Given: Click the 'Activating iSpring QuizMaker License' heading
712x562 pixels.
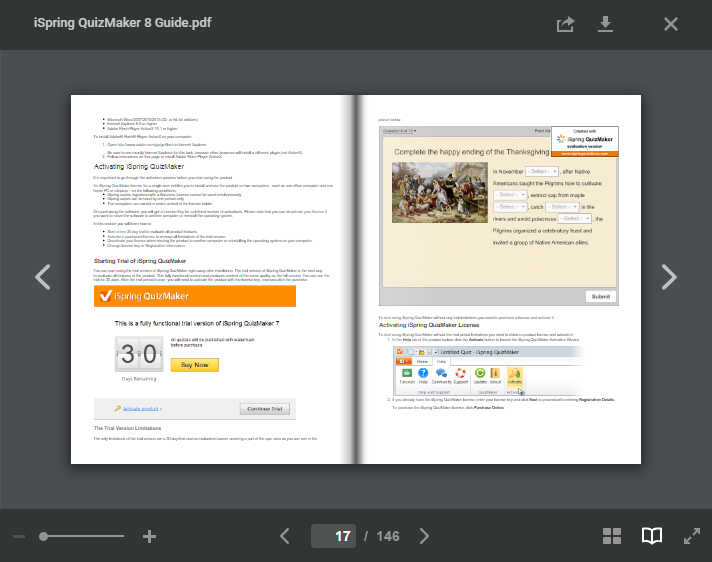Looking at the screenshot, I should click(x=429, y=325).
